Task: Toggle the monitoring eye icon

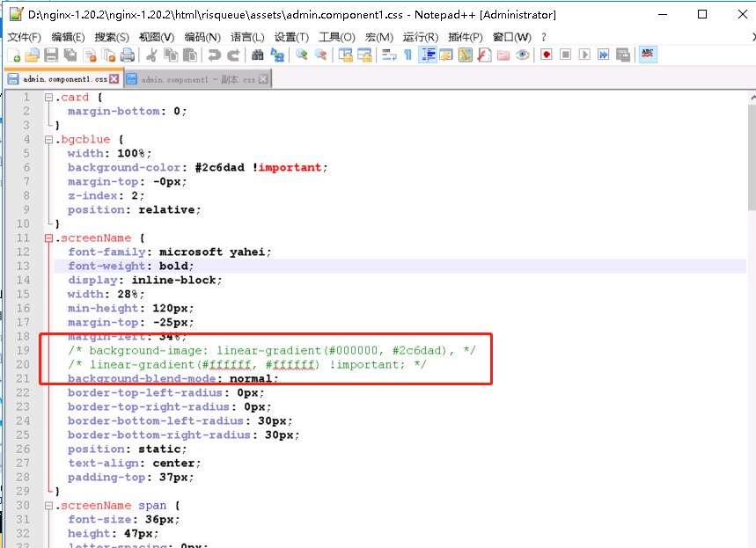Action: point(522,55)
